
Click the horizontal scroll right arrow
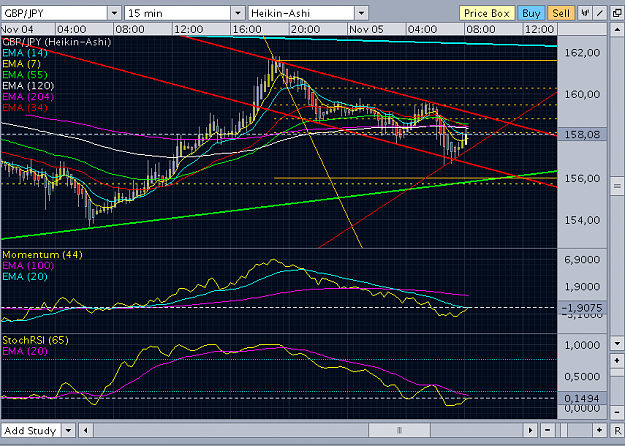pos(530,430)
